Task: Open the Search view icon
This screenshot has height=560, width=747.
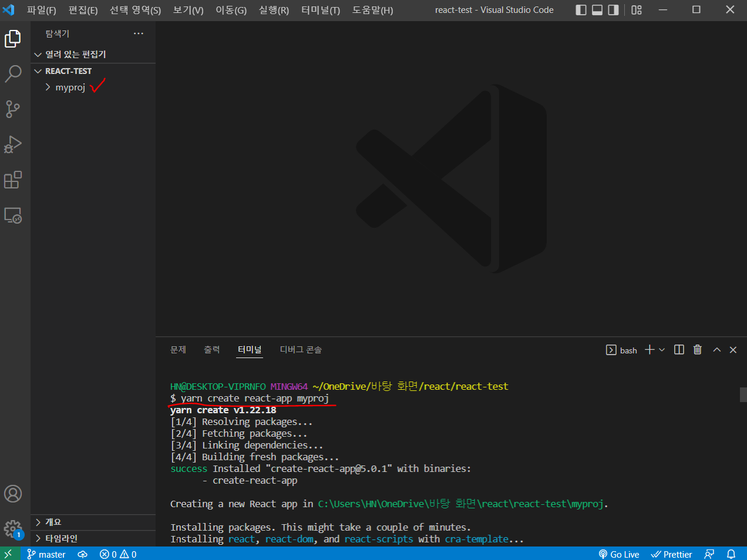Action: [13, 73]
